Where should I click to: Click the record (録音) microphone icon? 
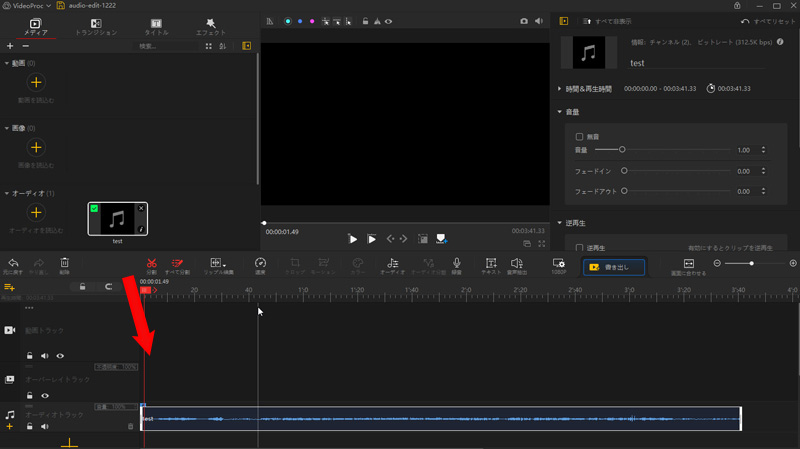pos(456,263)
